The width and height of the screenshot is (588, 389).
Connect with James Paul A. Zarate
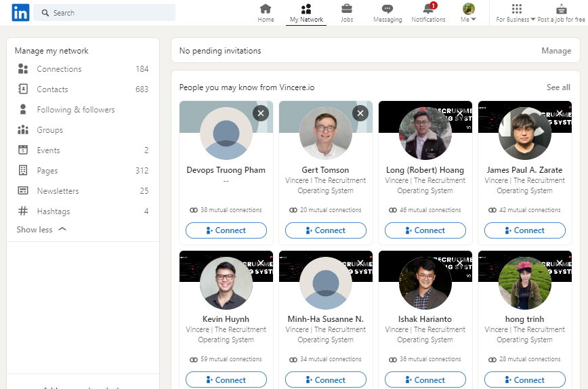click(x=524, y=230)
